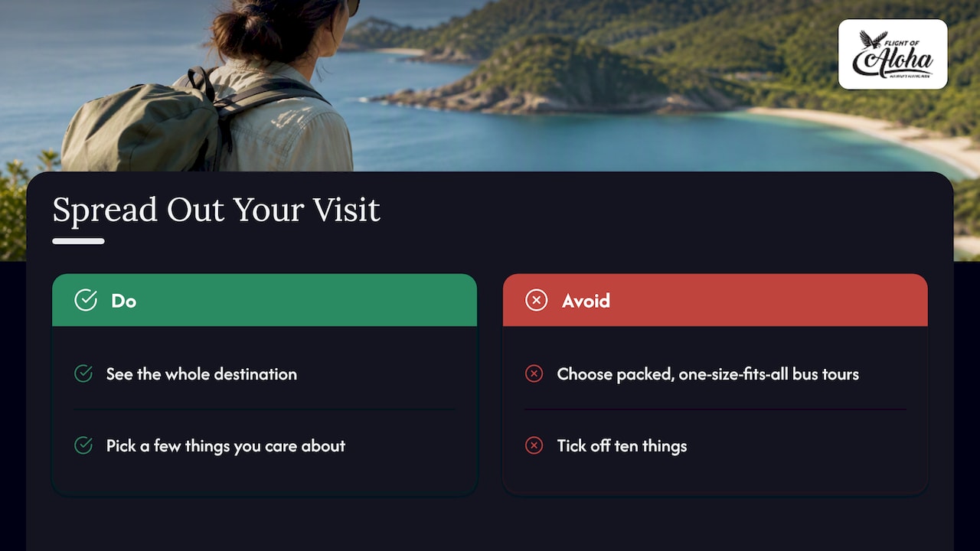The image size is (980, 551).
Task: Click Pick a few things you care about
Action: coord(226,445)
